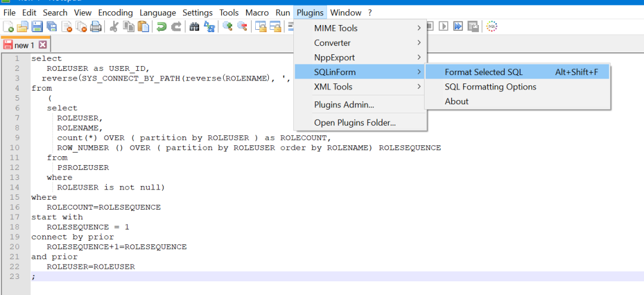Viewport: 644px width, 295px height.
Task: Run Format Selected SQL
Action: 517,72
